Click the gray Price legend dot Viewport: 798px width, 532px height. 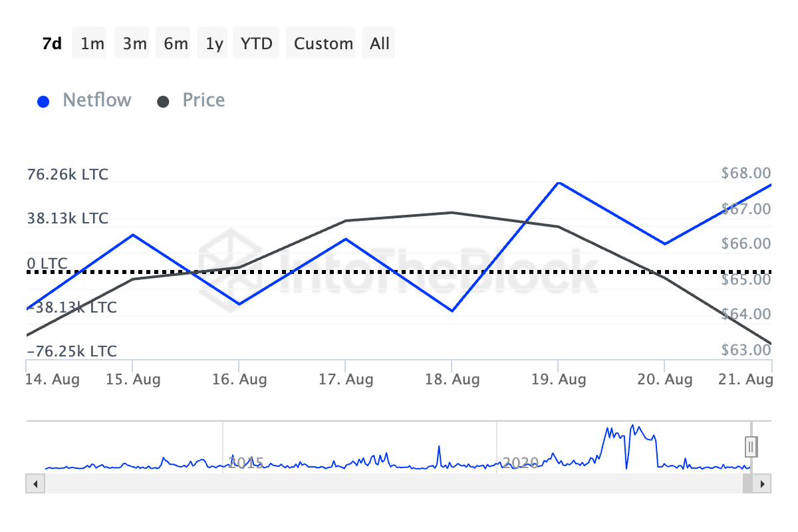(164, 102)
